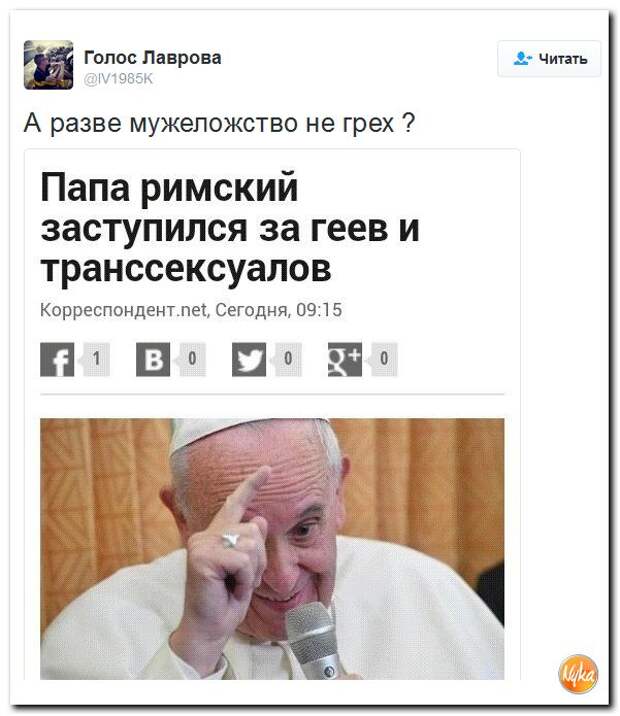Follow the account with Читать button
Image resolution: width=620 pixels, height=716 pixels.
pyautogui.click(x=549, y=58)
